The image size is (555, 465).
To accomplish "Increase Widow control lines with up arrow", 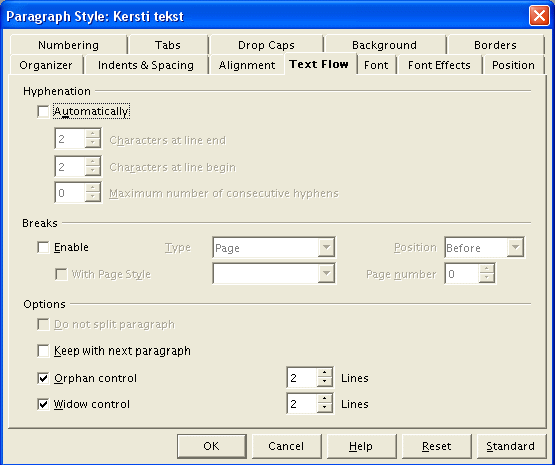I will click(325, 399).
